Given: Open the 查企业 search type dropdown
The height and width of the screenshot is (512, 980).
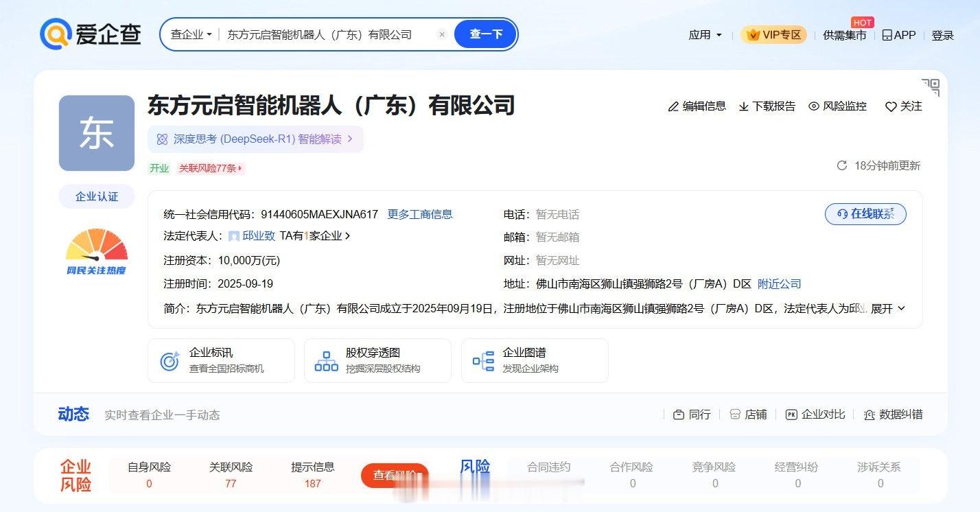Looking at the screenshot, I should pyautogui.click(x=191, y=34).
